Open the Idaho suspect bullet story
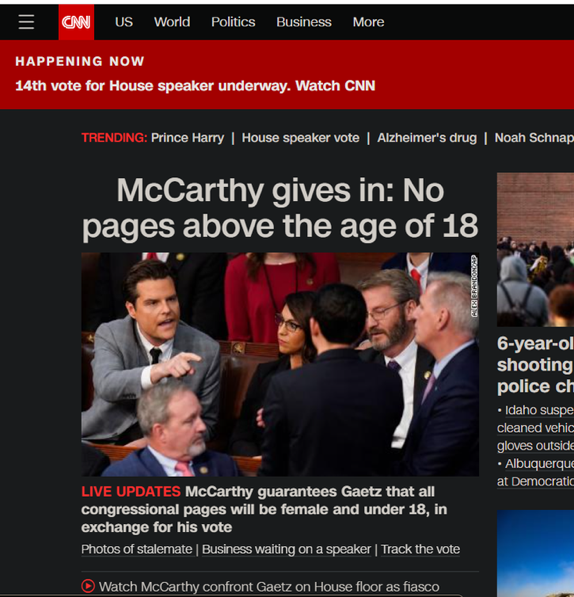Viewport: 574px width, 597px height. [536, 428]
